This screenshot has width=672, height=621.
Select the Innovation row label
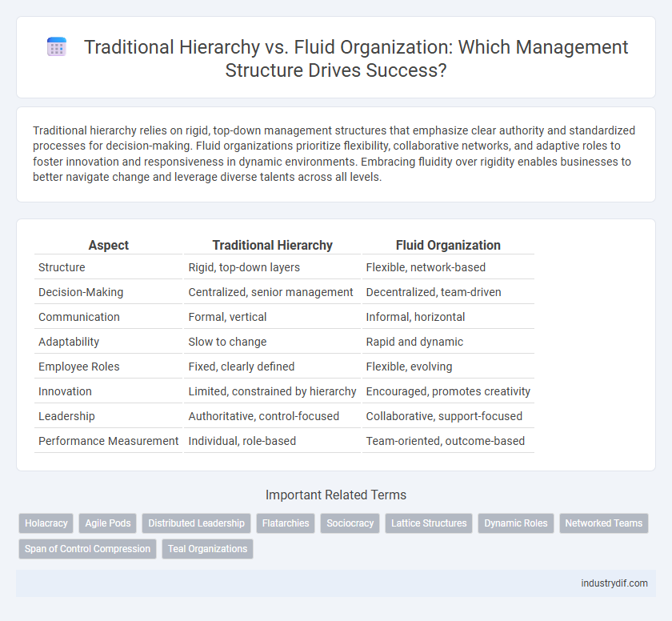tap(109, 391)
